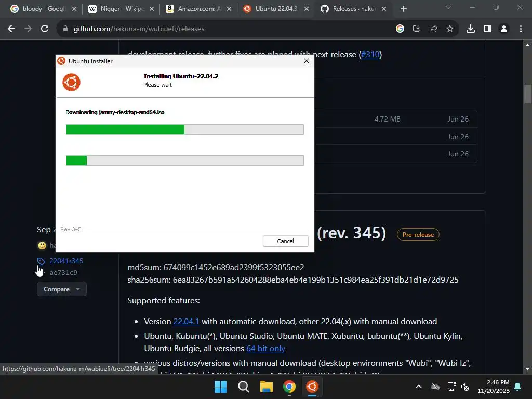Expand the Compare dropdown

62,289
